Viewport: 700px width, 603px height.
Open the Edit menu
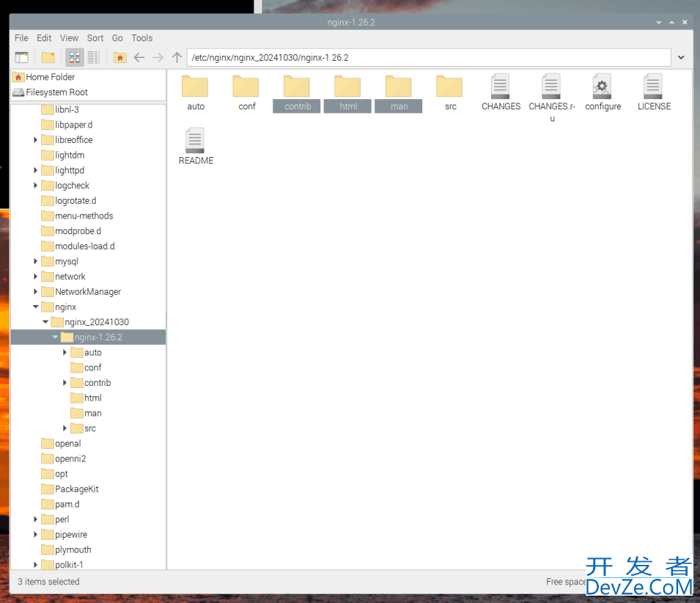point(44,38)
